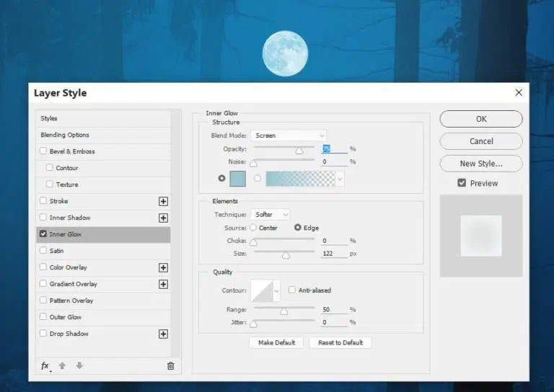Click the fx add style icon
This screenshot has width=554, height=392.
point(45,366)
